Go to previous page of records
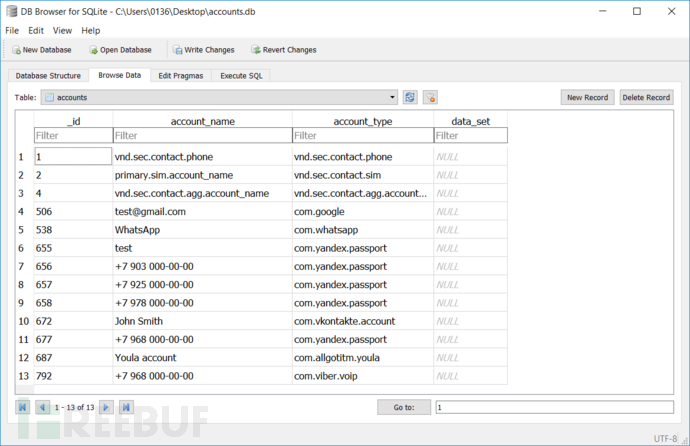The width and height of the screenshot is (690, 446). click(42, 407)
